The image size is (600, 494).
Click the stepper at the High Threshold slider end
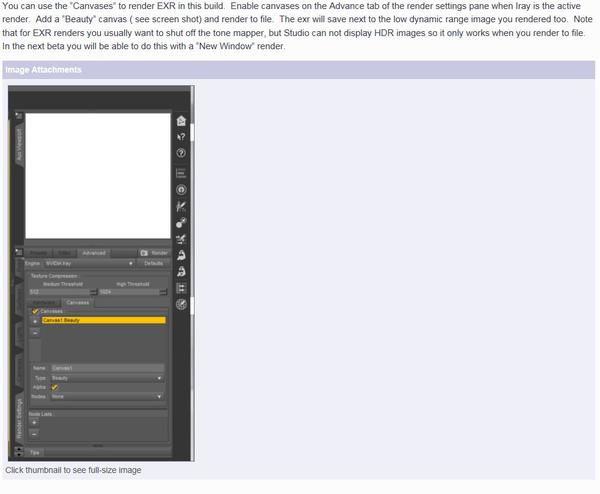point(163,292)
